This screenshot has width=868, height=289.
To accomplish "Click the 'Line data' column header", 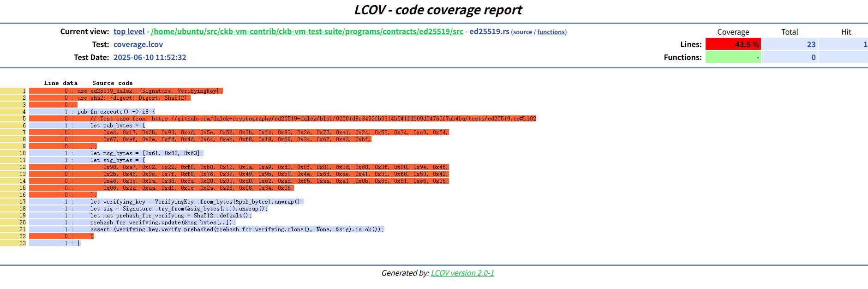I will pos(61,83).
